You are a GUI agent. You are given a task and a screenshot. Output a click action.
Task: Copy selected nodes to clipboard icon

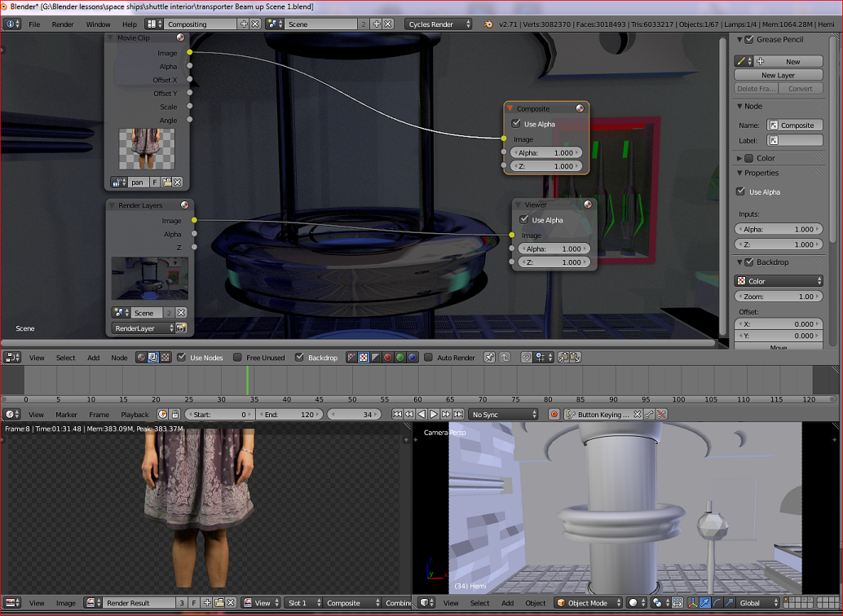click(563, 358)
